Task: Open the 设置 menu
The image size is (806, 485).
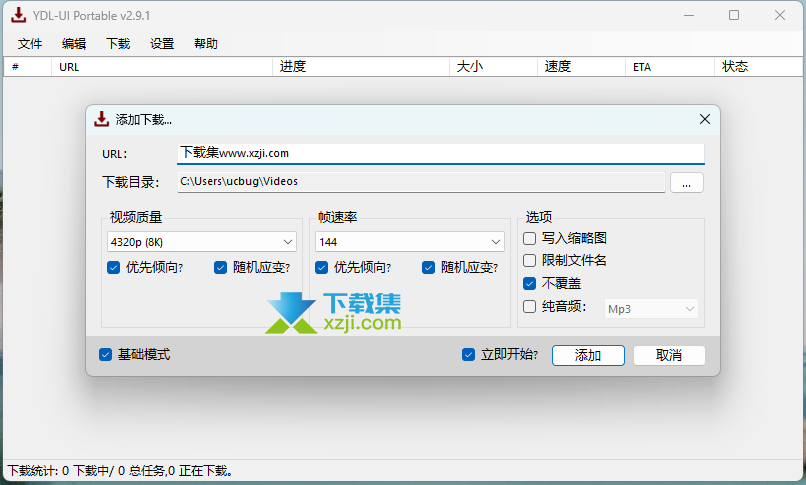Action: [x=162, y=44]
